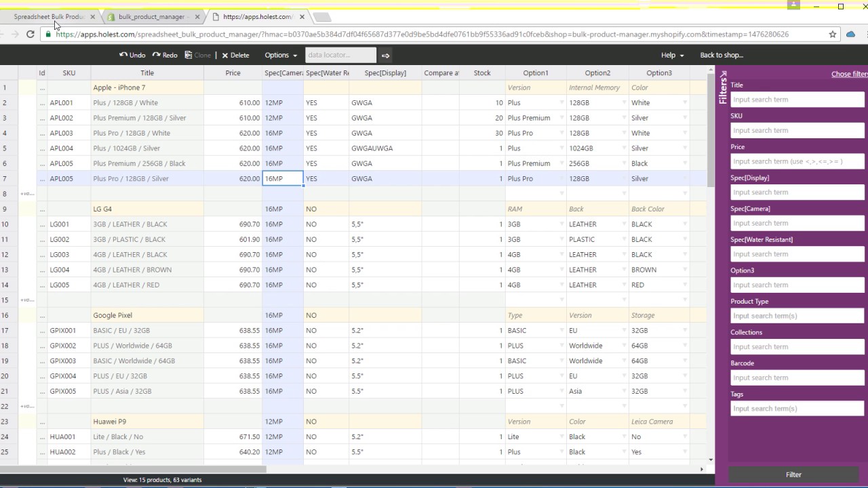Click the reload icon in the browser toolbar
The width and height of the screenshot is (868, 488).
click(29, 33)
